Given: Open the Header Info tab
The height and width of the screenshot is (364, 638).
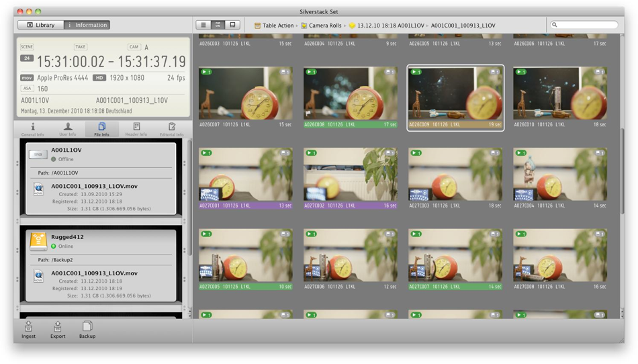Looking at the screenshot, I should [x=136, y=129].
